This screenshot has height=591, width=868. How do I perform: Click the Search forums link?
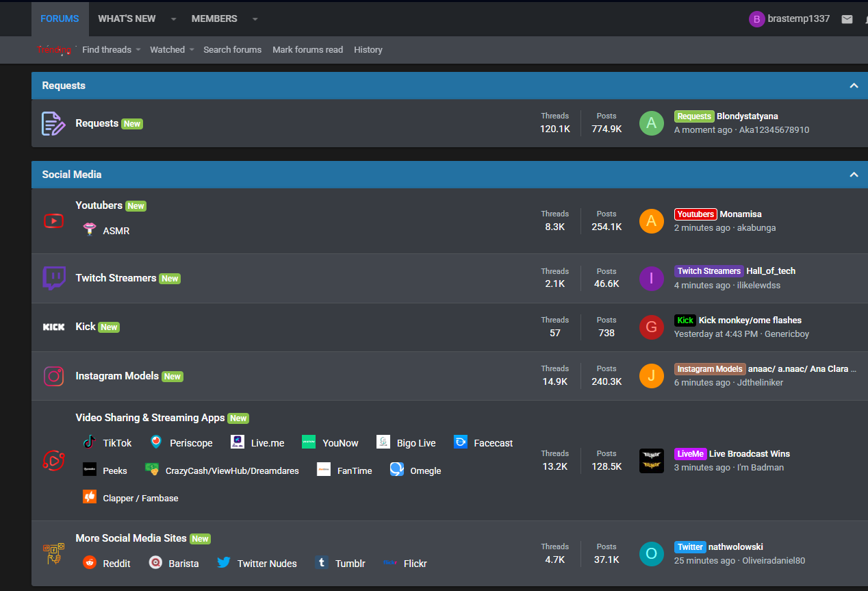pyautogui.click(x=232, y=49)
